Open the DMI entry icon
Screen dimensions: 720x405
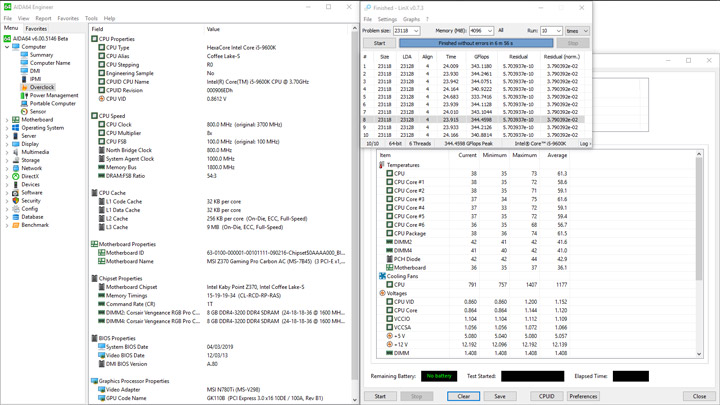[x=24, y=71]
